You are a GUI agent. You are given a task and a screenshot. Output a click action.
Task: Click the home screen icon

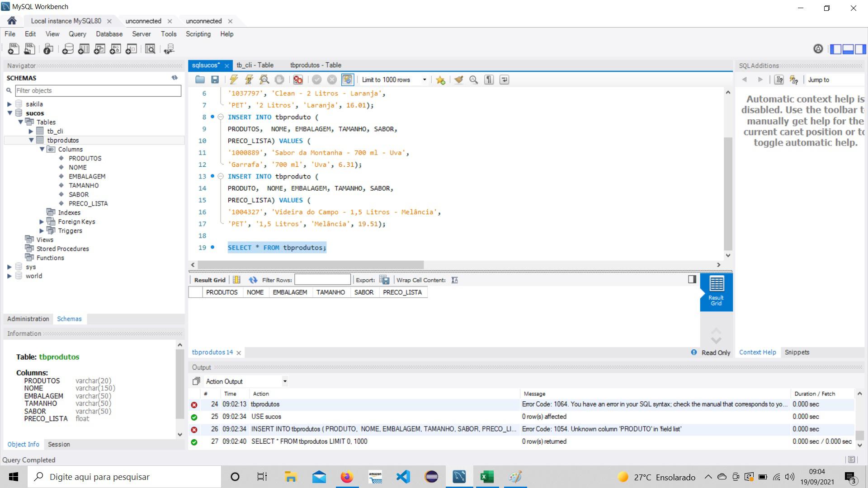[x=12, y=21]
